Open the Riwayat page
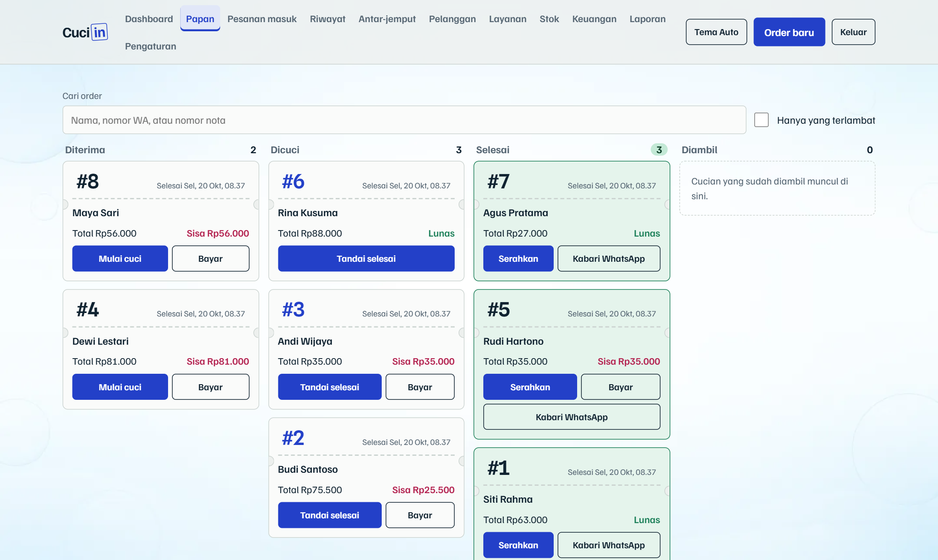938x560 pixels. pyautogui.click(x=327, y=19)
